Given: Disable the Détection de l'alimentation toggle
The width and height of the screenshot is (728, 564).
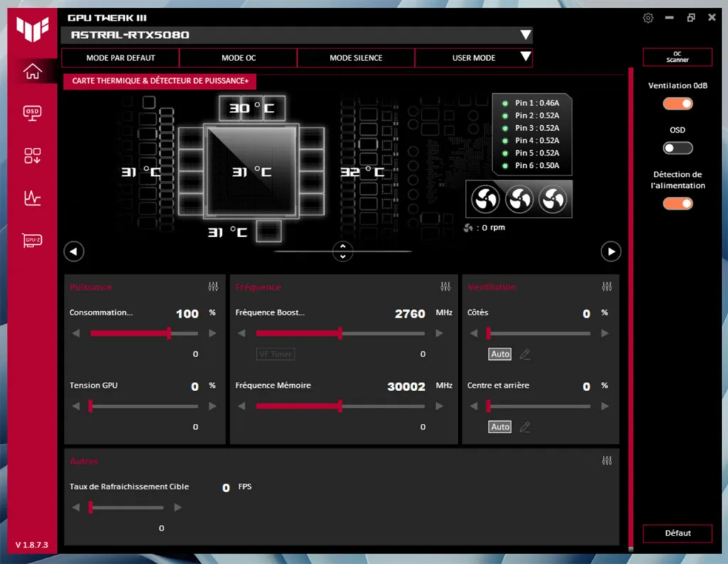Looking at the screenshot, I should pyautogui.click(x=678, y=203).
